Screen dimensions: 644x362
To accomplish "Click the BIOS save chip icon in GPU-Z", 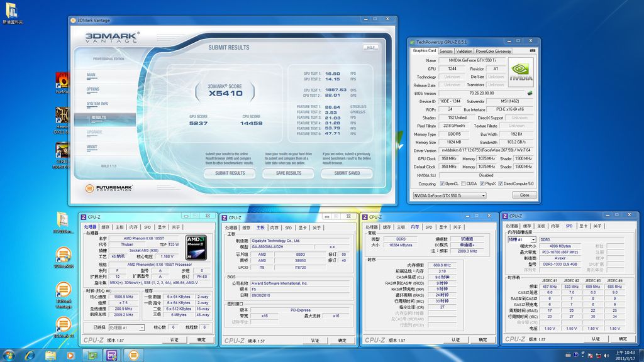I will pos(530,93).
